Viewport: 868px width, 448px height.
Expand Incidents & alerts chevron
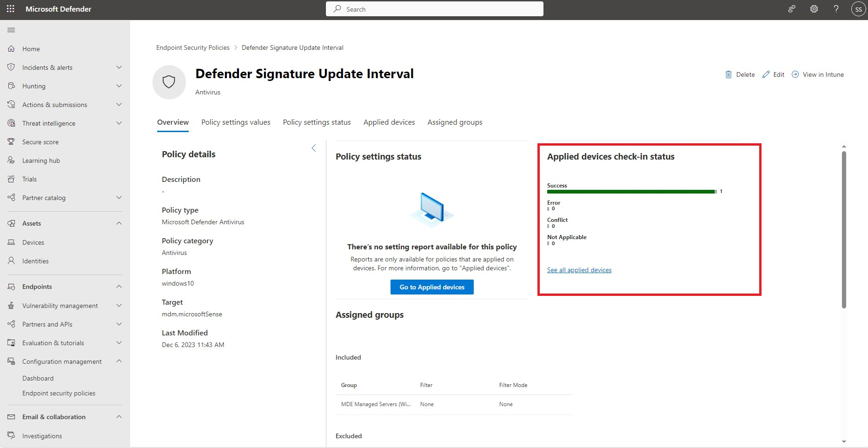point(119,67)
